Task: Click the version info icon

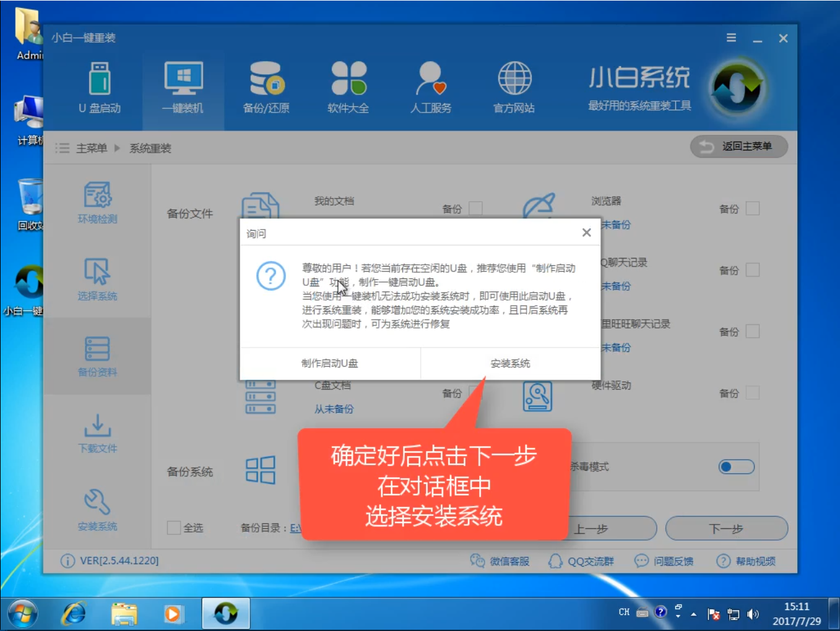Action: 67,560
